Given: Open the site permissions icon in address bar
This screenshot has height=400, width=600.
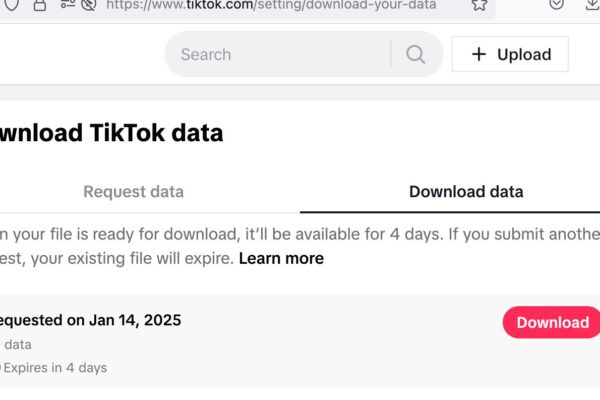Looking at the screenshot, I should [x=67, y=4].
